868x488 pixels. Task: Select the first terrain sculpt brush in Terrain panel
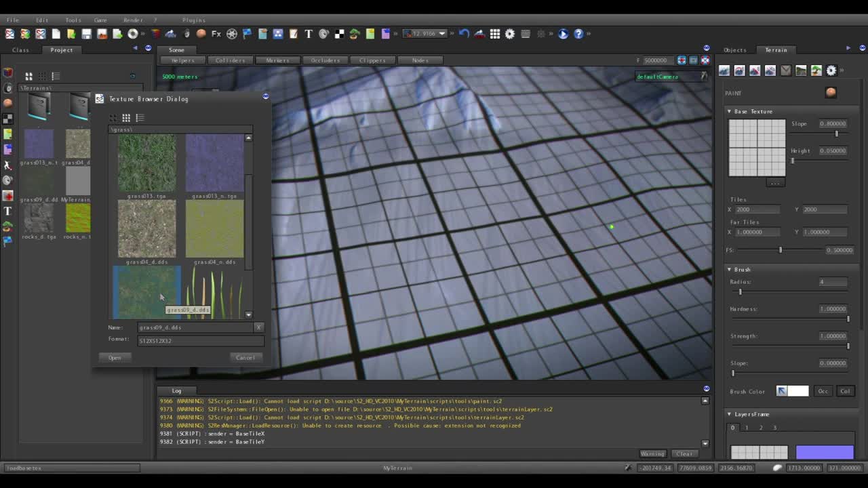[x=724, y=70]
